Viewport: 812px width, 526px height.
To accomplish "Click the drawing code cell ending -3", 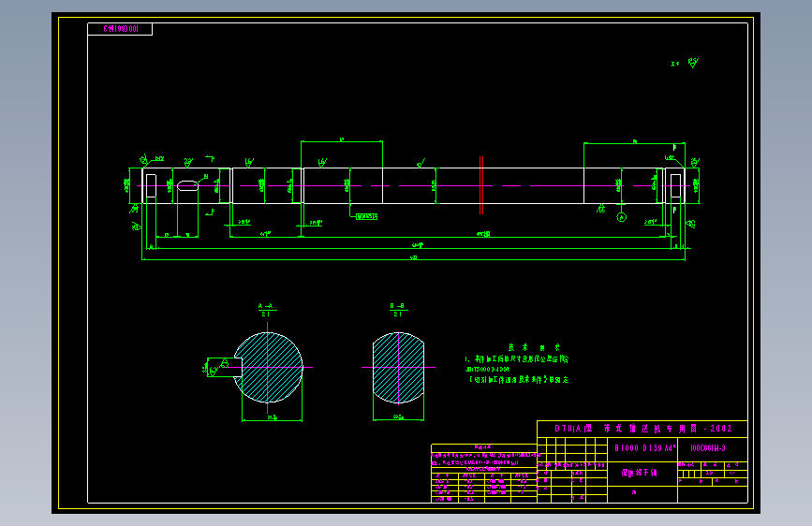I will (x=713, y=448).
